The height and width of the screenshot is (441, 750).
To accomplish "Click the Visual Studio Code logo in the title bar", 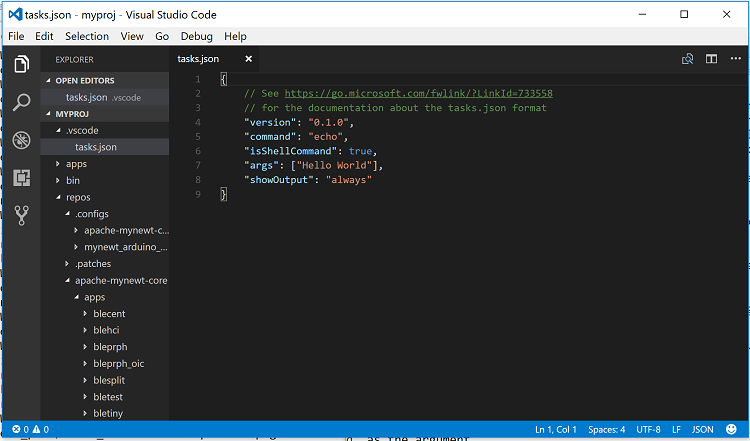I will (x=15, y=14).
